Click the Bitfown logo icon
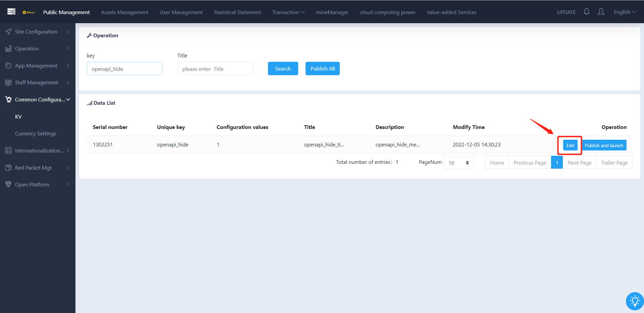The width and height of the screenshot is (644, 313). (x=29, y=12)
